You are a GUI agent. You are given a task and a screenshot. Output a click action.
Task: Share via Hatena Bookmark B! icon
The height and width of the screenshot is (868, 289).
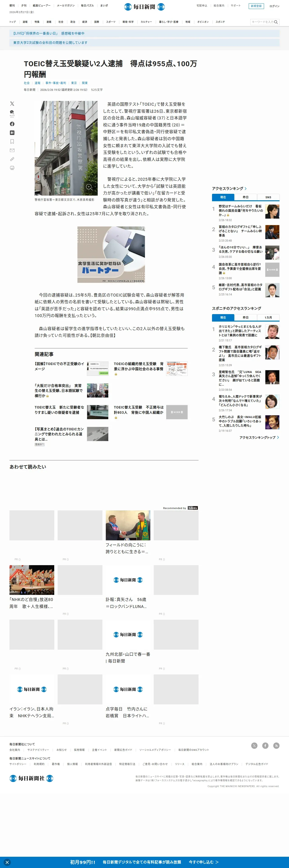tap(12, 133)
